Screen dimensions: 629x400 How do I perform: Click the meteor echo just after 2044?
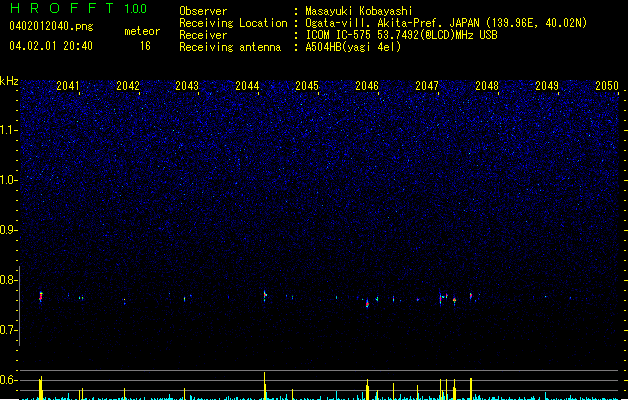[x=265, y=296]
